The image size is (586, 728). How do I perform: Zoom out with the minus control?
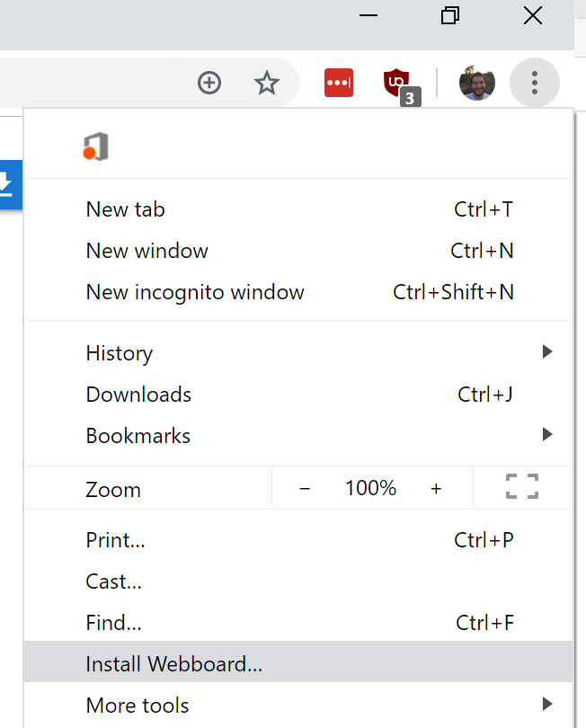pyautogui.click(x=305, y=487)
